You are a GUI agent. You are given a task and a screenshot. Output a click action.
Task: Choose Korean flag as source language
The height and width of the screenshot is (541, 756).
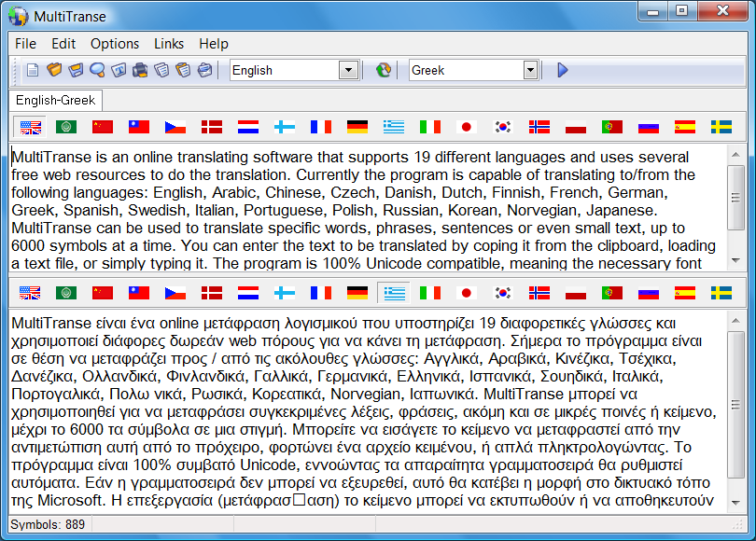(x=503, y=127)
